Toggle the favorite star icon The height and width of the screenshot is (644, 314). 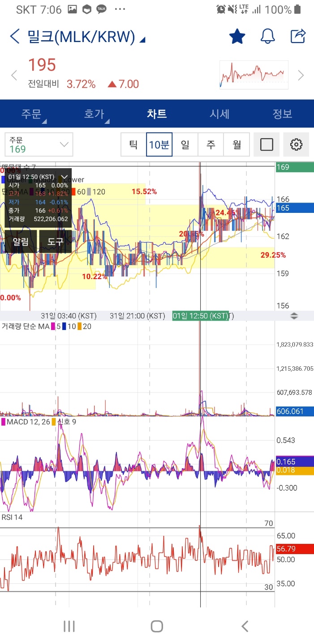click(x=237, y=36)
